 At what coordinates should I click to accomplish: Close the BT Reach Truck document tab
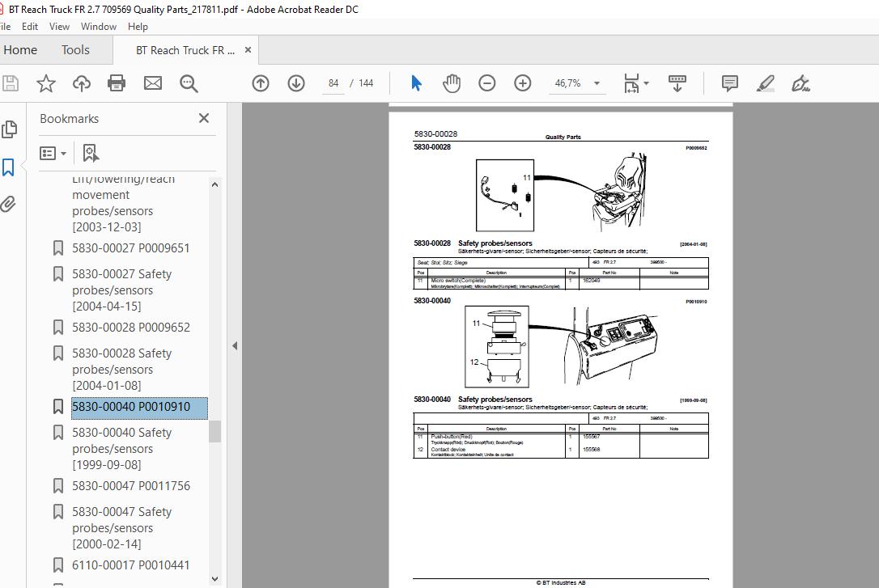click(248, 50)
